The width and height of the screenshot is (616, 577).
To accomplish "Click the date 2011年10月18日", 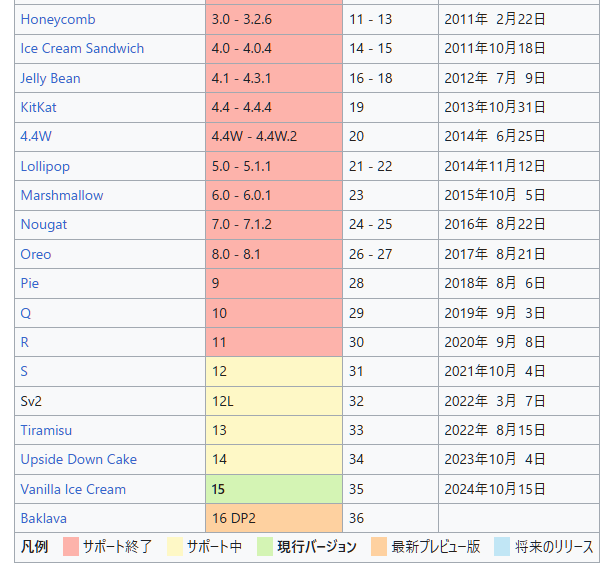I will 495,48.
